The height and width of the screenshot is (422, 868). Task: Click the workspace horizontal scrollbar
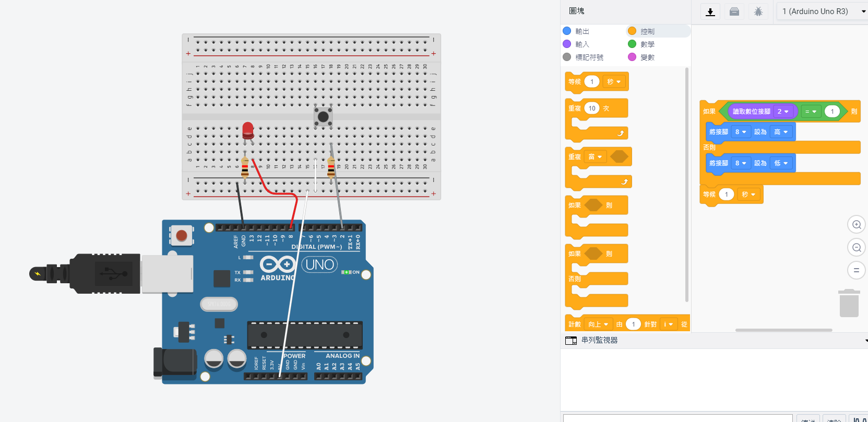click(x=783, y=330)
